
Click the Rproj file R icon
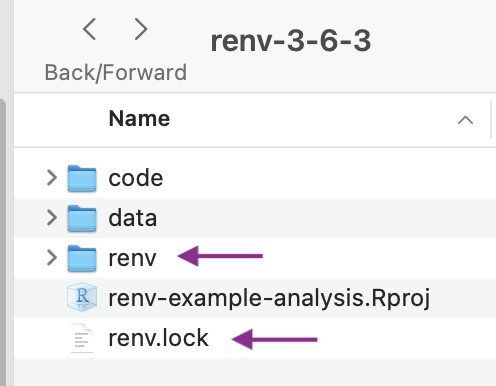[82, 298]
